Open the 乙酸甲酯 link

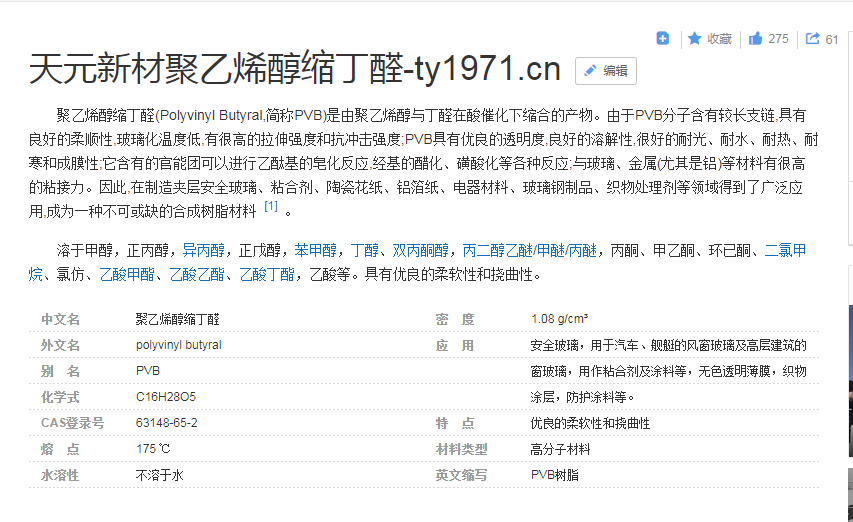pos(127,274)
